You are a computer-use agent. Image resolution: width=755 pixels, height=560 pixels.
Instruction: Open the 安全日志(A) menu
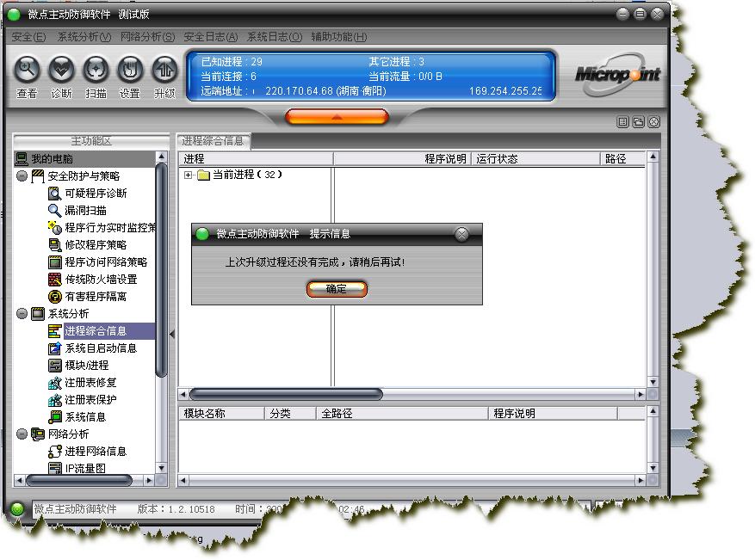[x=211, y=37]
